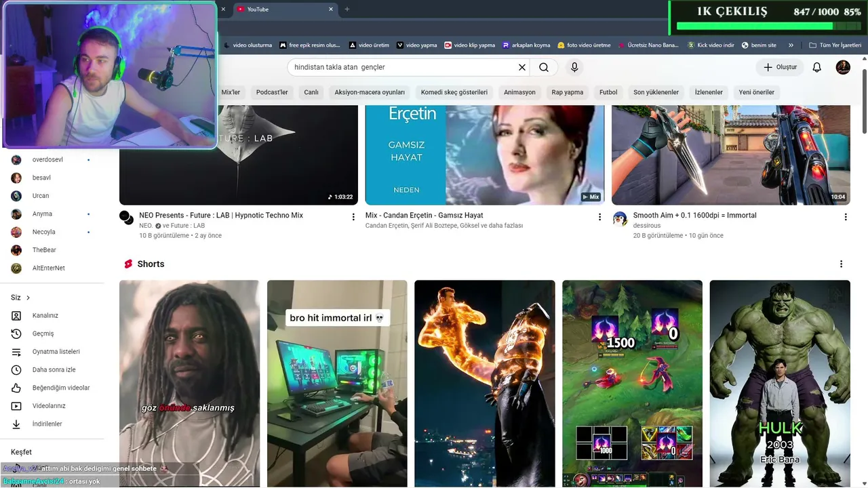
Task: Open the Oluştur create menu
Action: tap(780, 67)
